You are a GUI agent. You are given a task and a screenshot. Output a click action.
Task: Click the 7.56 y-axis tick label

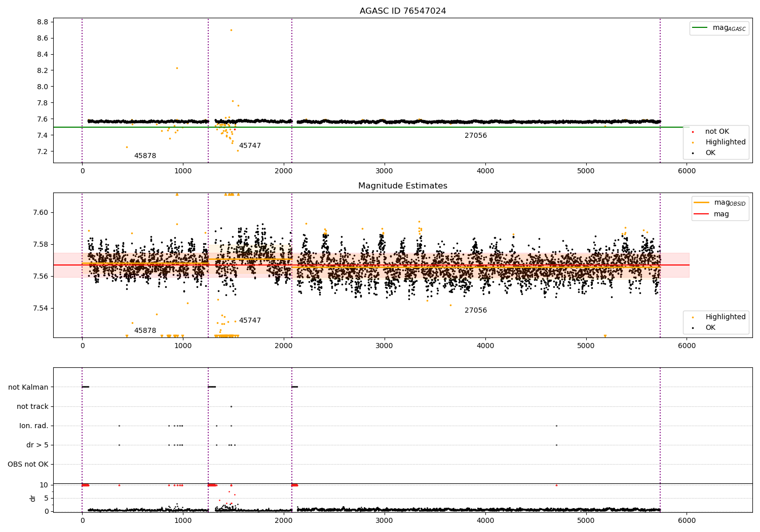[x=41, y=276]
